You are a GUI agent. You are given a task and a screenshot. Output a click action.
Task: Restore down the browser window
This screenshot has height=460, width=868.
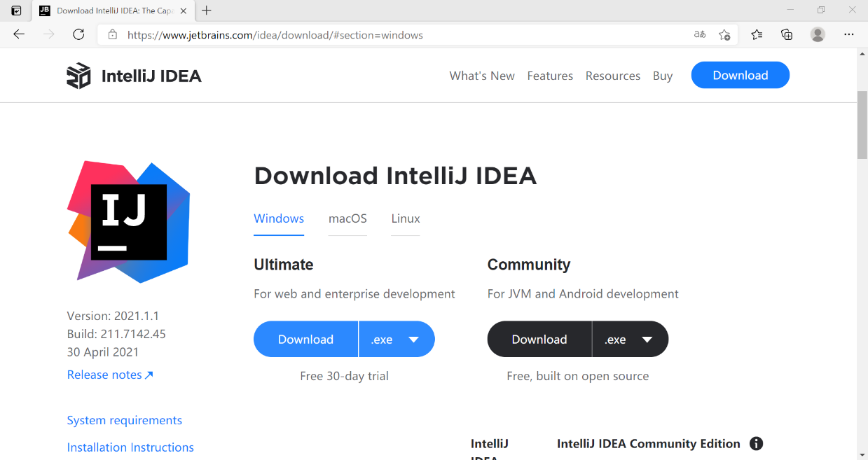821,11
